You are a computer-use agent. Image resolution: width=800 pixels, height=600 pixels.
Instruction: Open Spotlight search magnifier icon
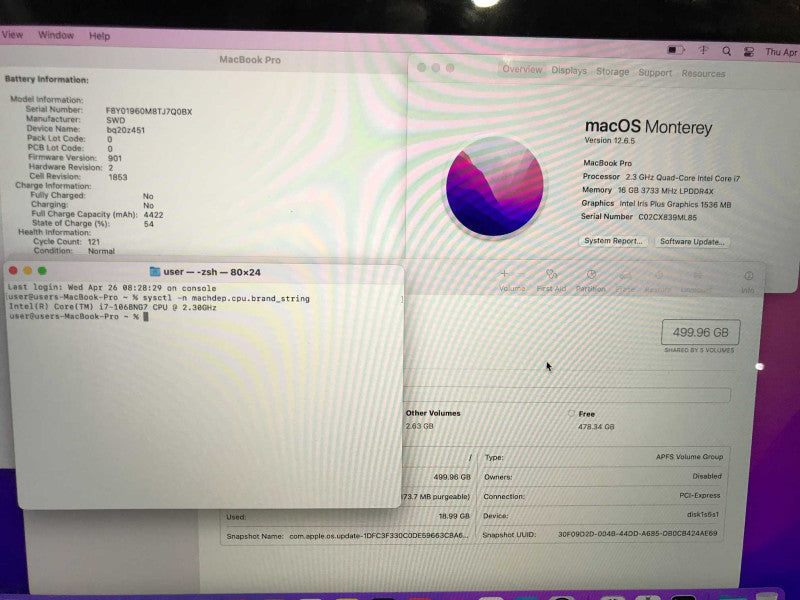click(727, 51)
